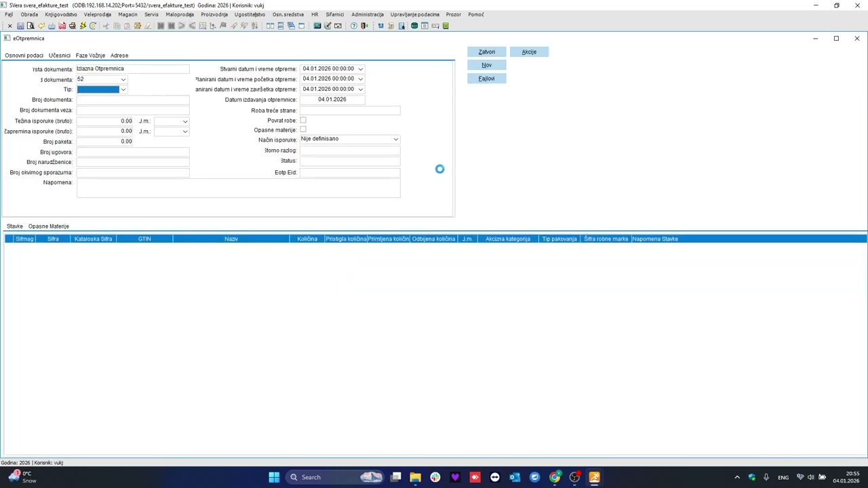Switch to the Adrese tab
This screenshot has height=488, width=868.
[x=119, y=56]
